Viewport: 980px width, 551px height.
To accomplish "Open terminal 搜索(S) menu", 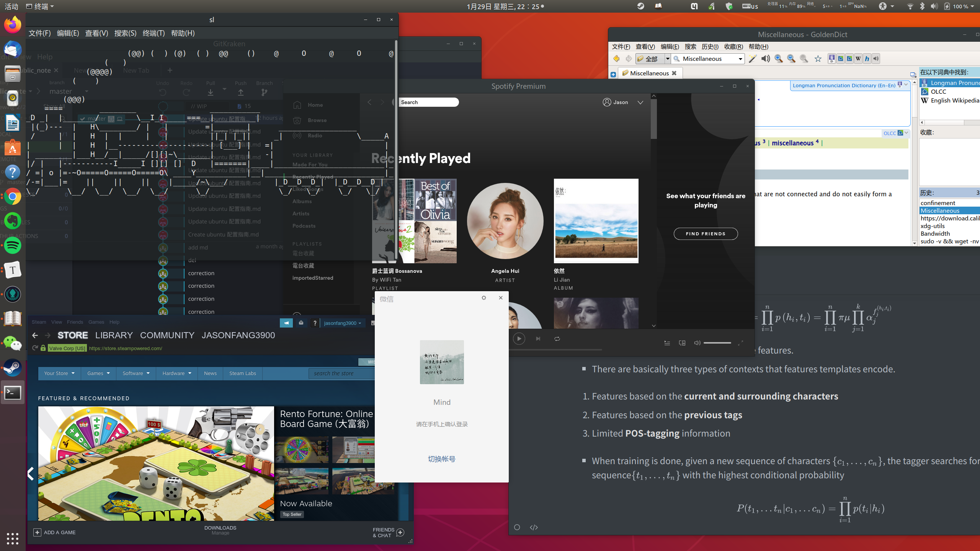I will pyautogui.click(x=125, y=33).
